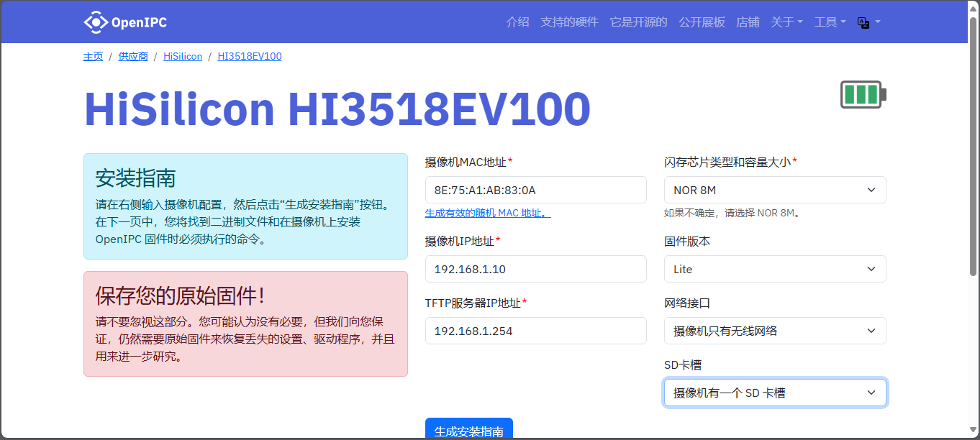Focus the TFTP服务器IP地址 input field
The image size is (980, 440).
[x=536, y=331]
